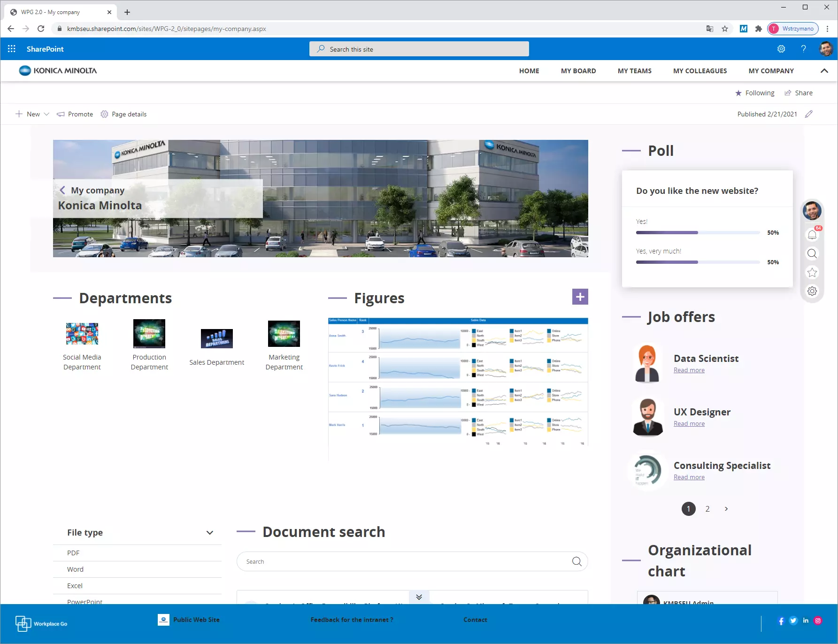
Task: Go back using the My company chevron
Action: [x=62, y=190]
